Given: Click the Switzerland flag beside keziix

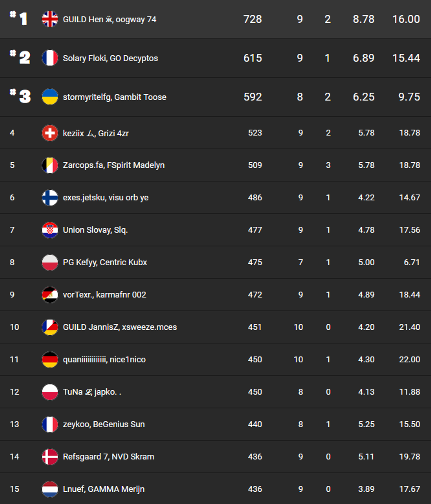Looking at the screenshot, I should coord(50,133).
